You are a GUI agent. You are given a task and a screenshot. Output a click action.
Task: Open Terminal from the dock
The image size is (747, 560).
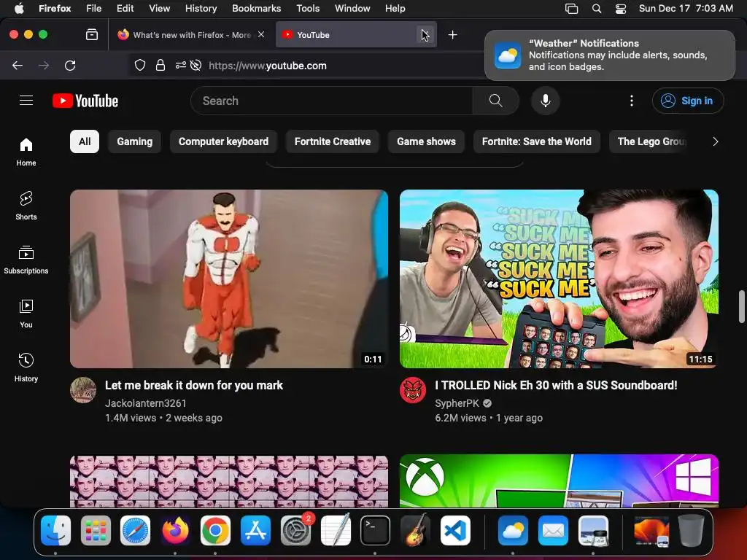pyautogui.click(x=375, y=531)
